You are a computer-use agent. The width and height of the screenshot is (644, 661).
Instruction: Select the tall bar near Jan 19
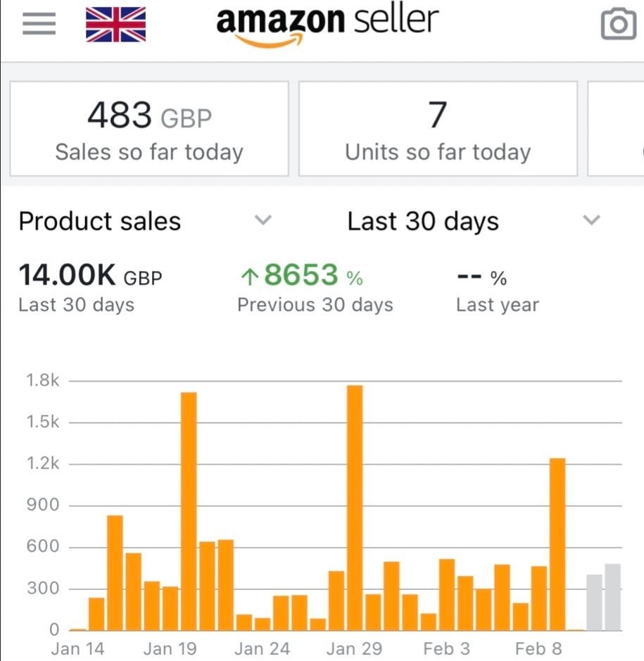[189, 510]
